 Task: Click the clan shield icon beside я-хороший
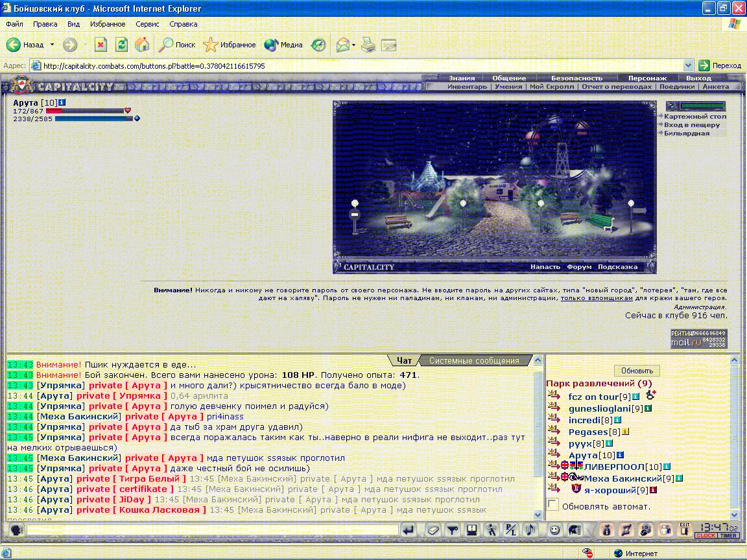576,489
